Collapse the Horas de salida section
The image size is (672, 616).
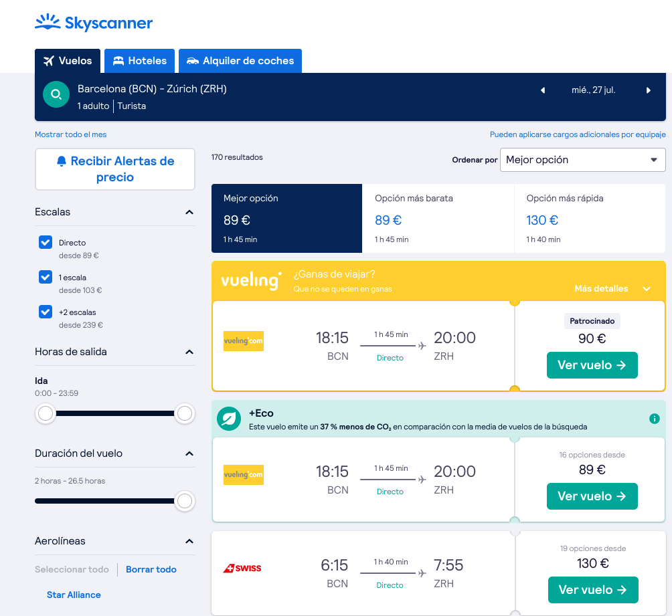(189, 352)
